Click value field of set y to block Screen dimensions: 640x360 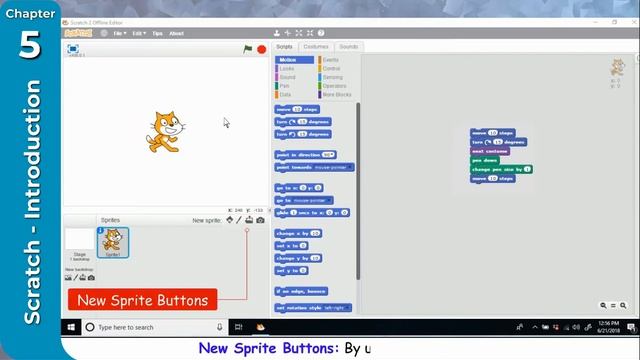point(303,271)
